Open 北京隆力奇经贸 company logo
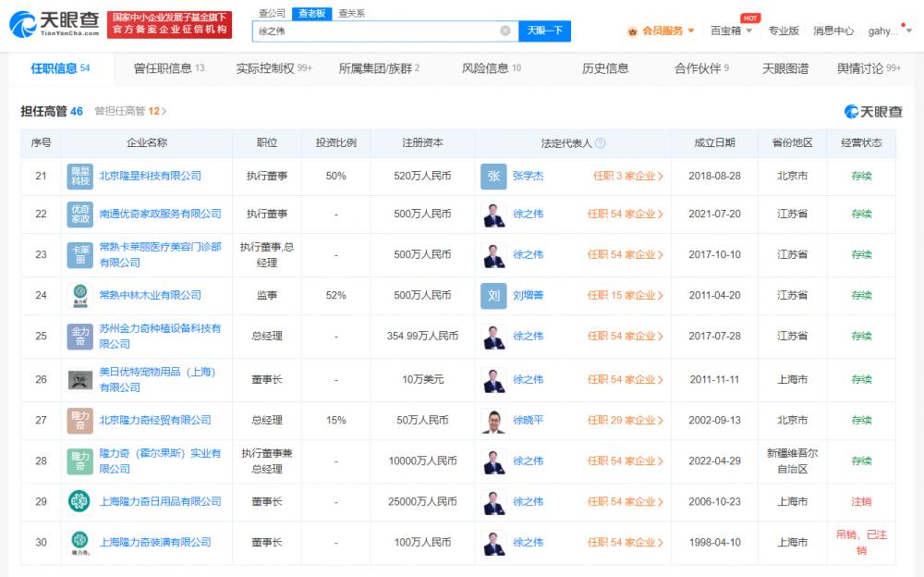 pos(80,421)
